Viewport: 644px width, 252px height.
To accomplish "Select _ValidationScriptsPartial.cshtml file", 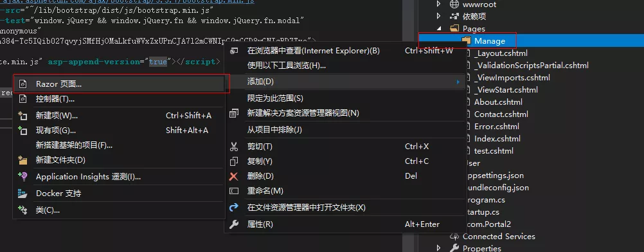I will [x=531, y=66].
